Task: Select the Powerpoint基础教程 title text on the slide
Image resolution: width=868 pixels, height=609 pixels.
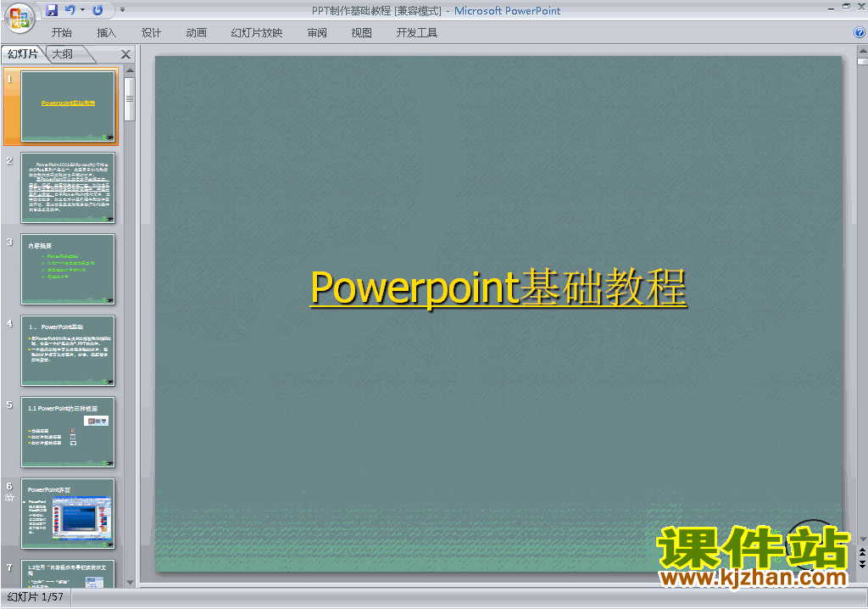Action: [x=498, y=288]
